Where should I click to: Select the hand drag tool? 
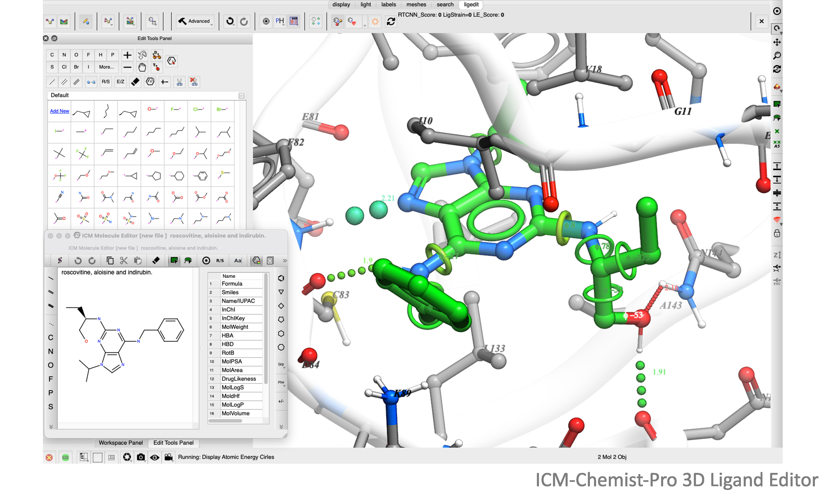tap(142, 67)
